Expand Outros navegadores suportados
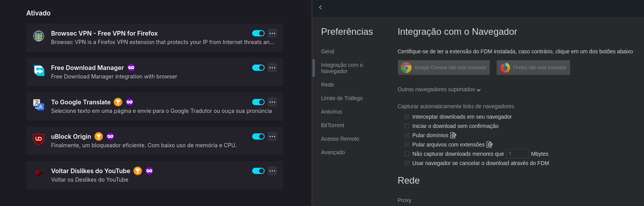The width and height of the screenshot is (644, 206). click(x=439, y=90)
